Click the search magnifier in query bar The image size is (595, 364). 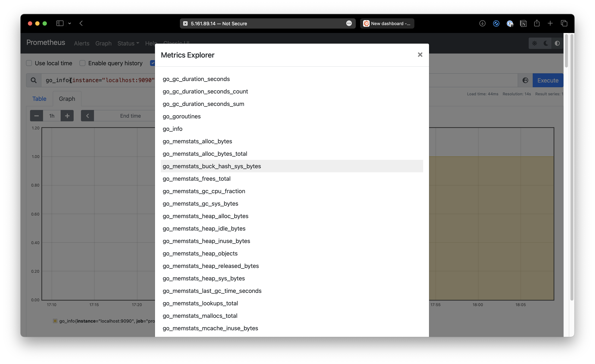pos(34,80)
